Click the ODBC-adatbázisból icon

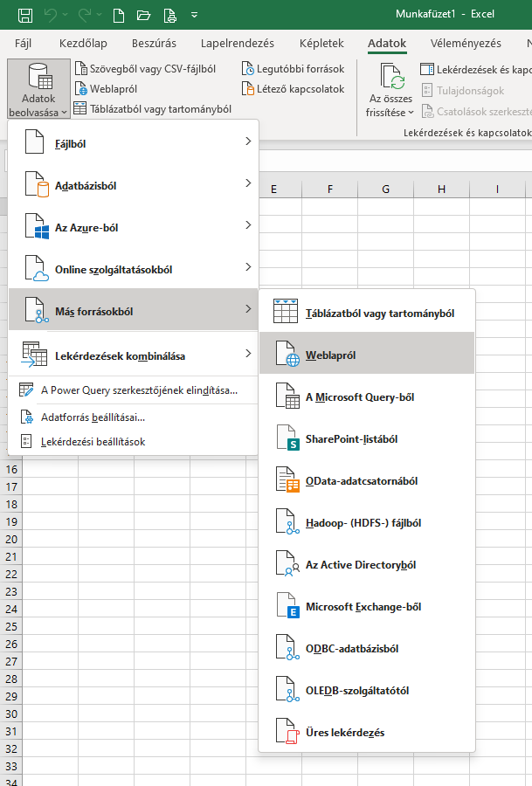pyautogui.click(x=287, y=648)
